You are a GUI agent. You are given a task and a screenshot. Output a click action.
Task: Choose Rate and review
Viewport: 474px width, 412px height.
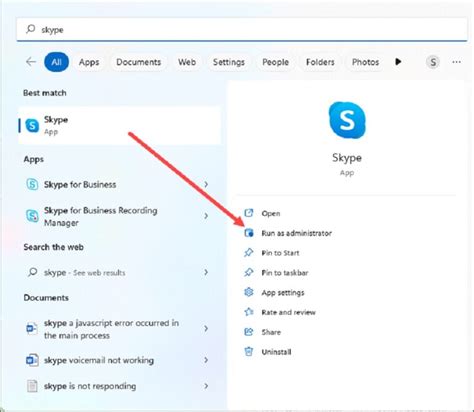[288, 312]
